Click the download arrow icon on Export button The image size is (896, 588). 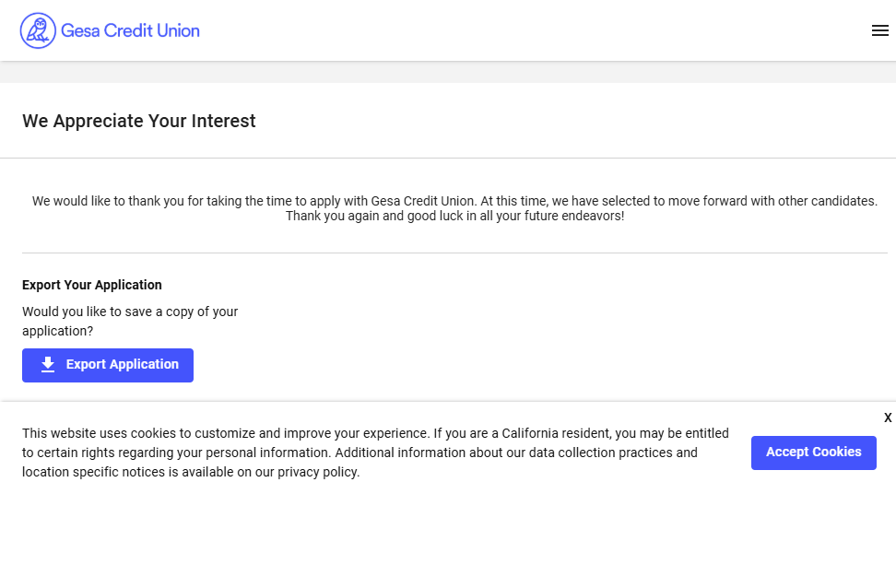[48, 365]
